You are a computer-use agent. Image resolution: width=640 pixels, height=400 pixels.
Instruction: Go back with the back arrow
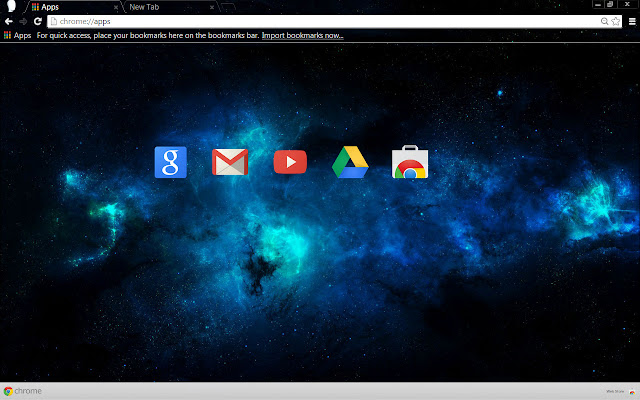click(9, 21)
